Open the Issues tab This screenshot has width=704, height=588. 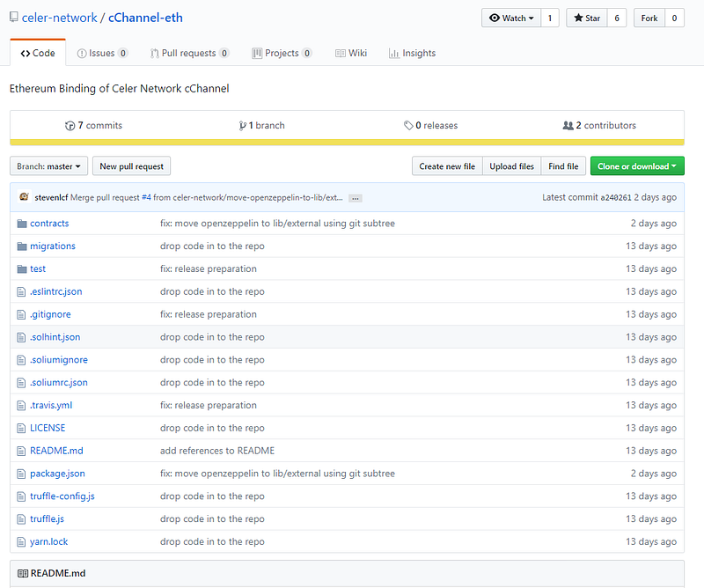(x=102, y=53)
